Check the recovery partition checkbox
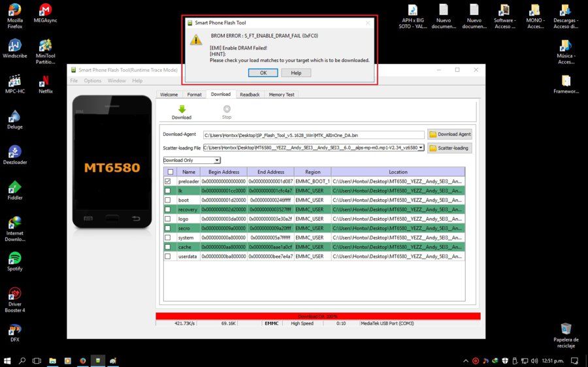 pyautogui.click(x=168, y=210)
